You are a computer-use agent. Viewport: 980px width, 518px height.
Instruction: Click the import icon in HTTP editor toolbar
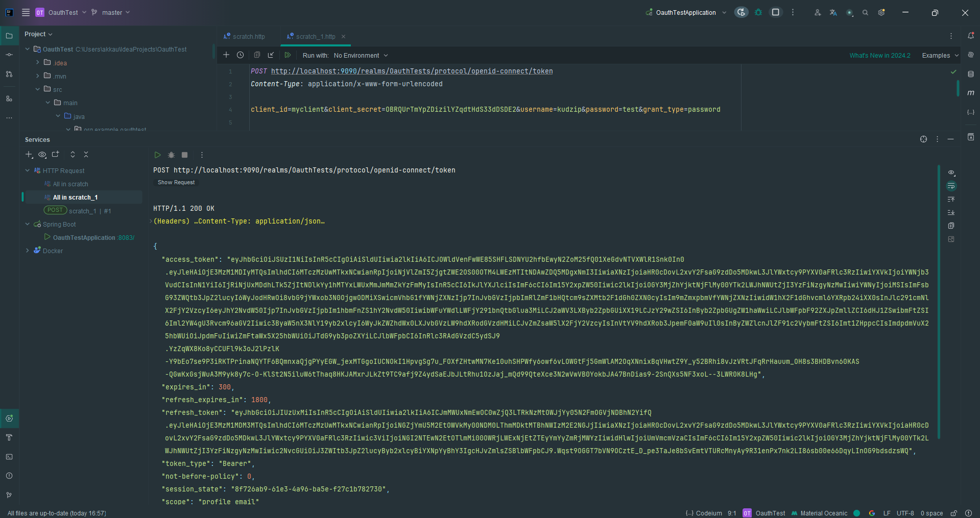271,55
